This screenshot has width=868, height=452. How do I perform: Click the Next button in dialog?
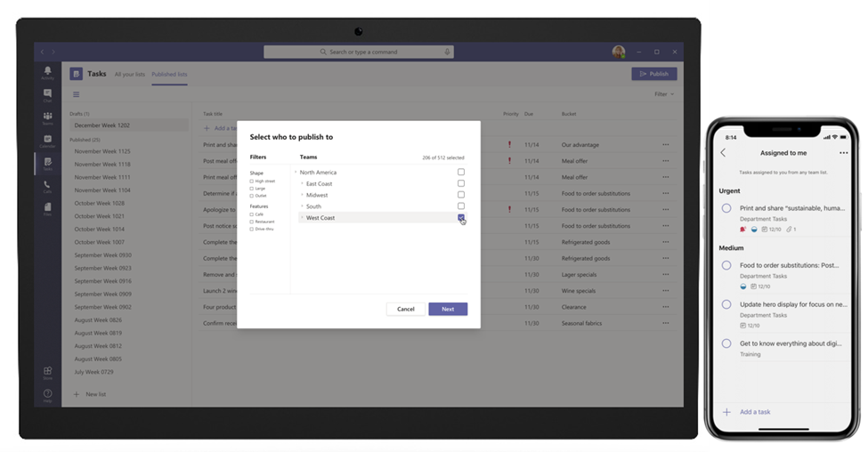coord(448,309)
